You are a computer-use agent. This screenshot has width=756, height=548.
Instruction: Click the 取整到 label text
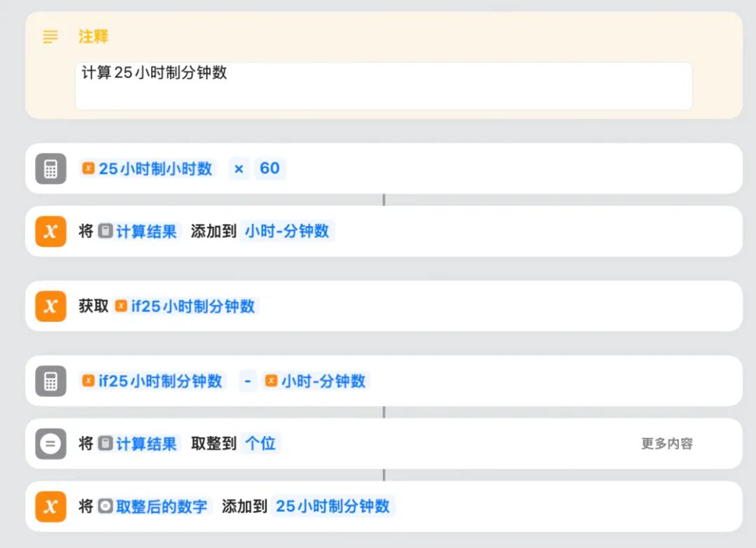pos(213,444)
